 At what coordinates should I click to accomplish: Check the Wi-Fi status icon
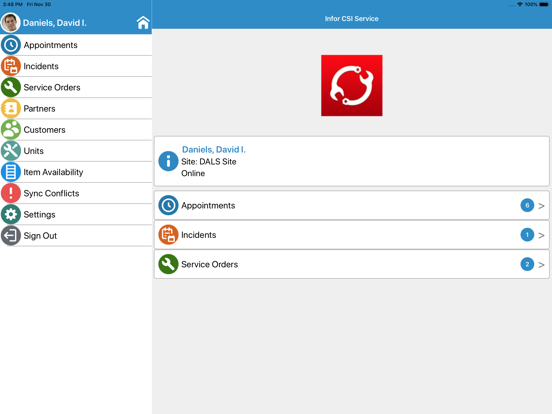pyautogui.click(x=520, y=4)
